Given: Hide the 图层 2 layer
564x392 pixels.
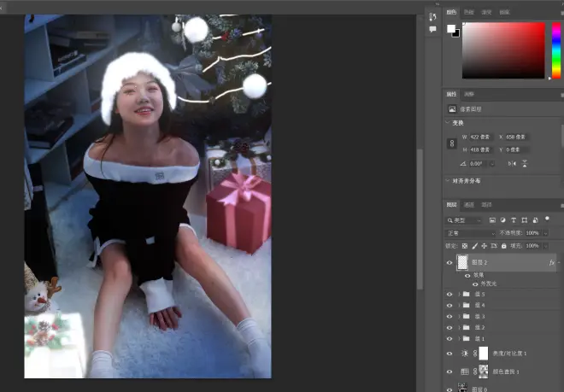Looking at the screenshot, I should [449, 263].
